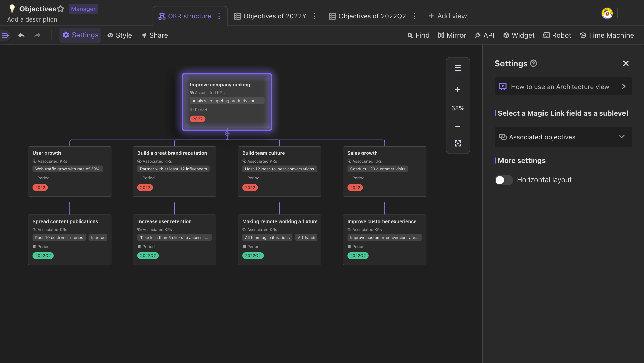Viewport: 644px width, 363px height.
Task: Click the All-hands tag on remote working card
Action: pos(307,238)
